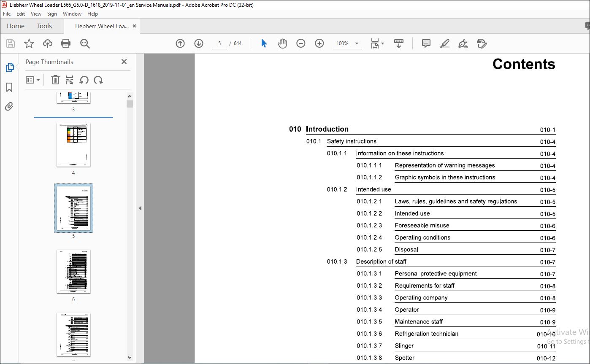Upload file to cloud icon
Screen dimensions: 590x364
48,43
